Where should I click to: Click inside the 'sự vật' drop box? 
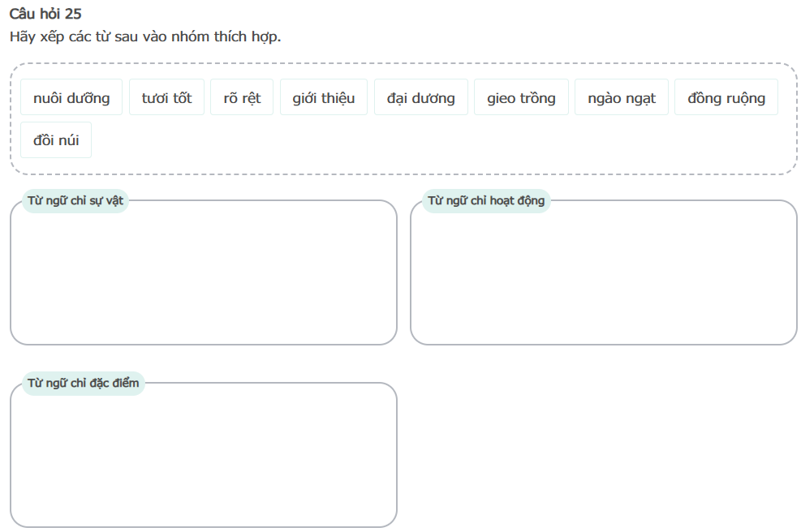click(203, 276)
